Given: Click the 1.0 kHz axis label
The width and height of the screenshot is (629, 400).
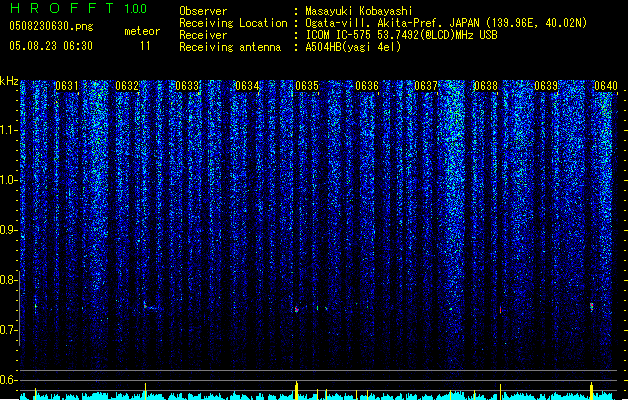Looking at the screenshot, I should [8, 180].
